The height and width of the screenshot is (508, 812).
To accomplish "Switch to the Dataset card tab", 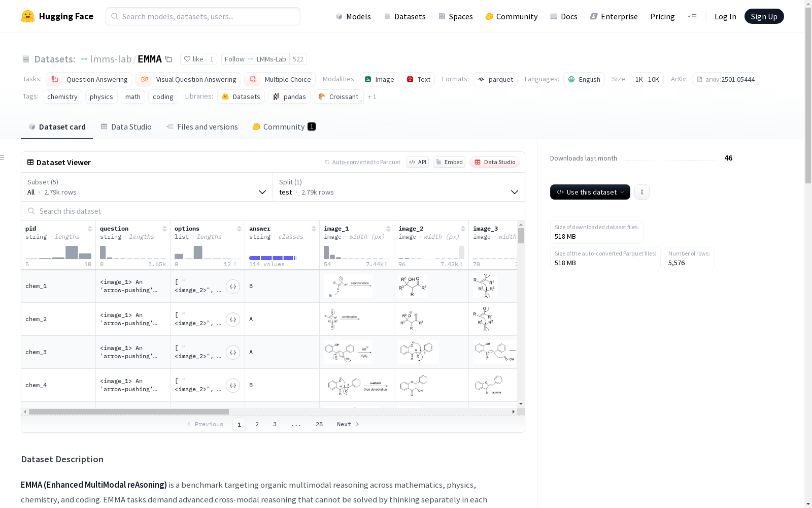I will pyautogui.click(x=57, y=126).
